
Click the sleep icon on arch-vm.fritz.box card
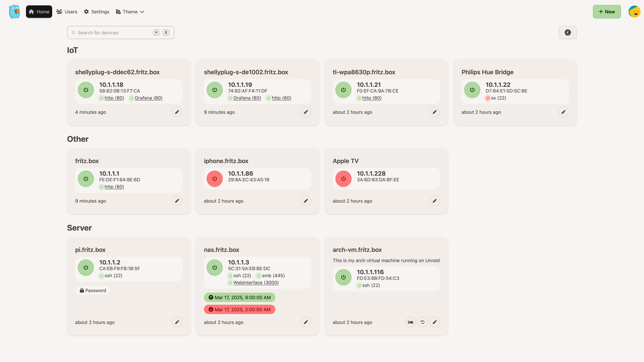pos(410,322)
